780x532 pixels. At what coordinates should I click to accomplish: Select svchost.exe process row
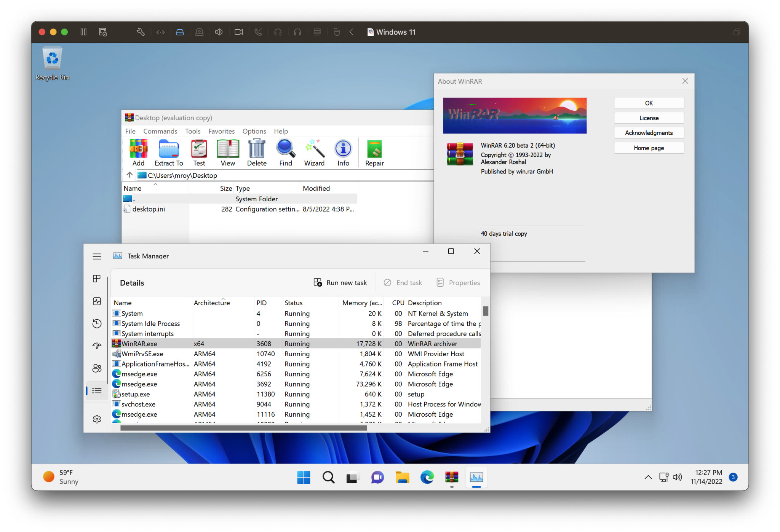tap(296, 404)
